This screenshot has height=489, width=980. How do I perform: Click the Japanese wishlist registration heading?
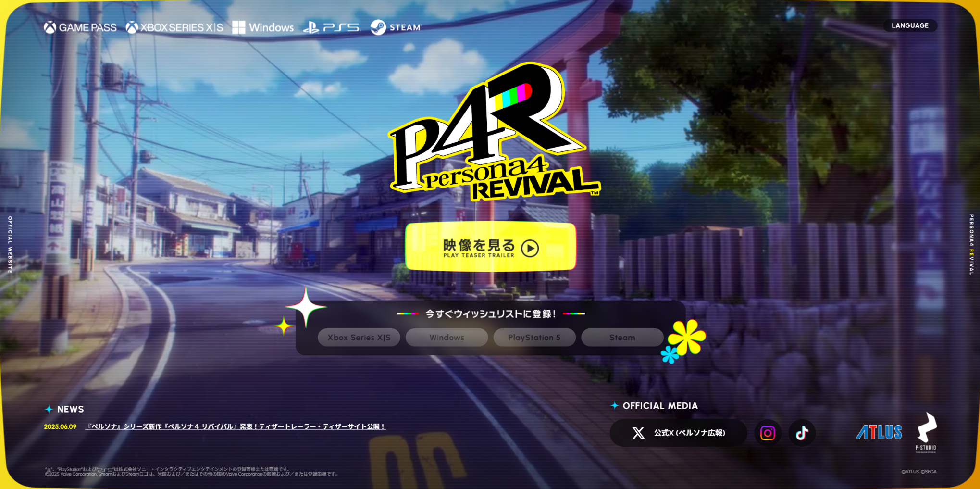[x=491, y=314]
